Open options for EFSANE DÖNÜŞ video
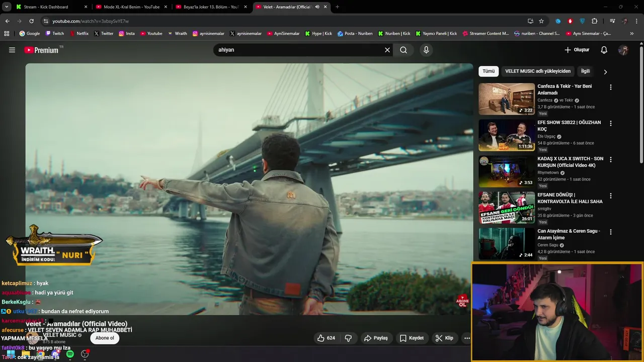 [x=611, y=196]
